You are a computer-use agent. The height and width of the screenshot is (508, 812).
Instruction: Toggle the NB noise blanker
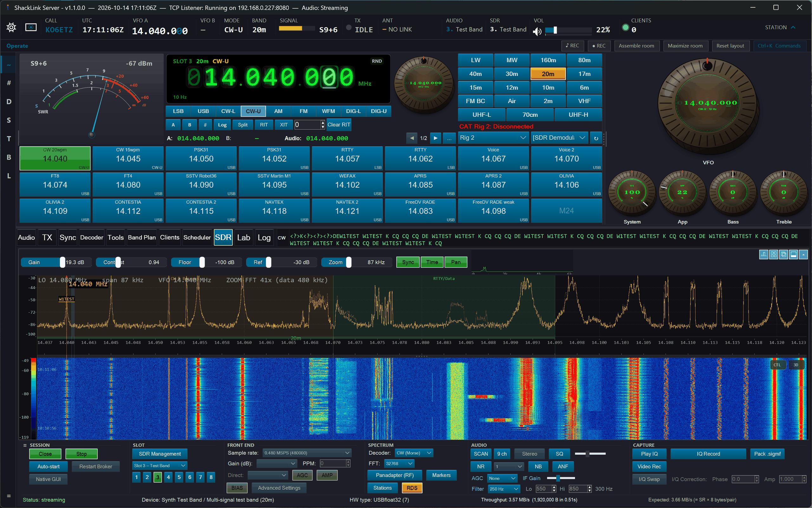538,467
